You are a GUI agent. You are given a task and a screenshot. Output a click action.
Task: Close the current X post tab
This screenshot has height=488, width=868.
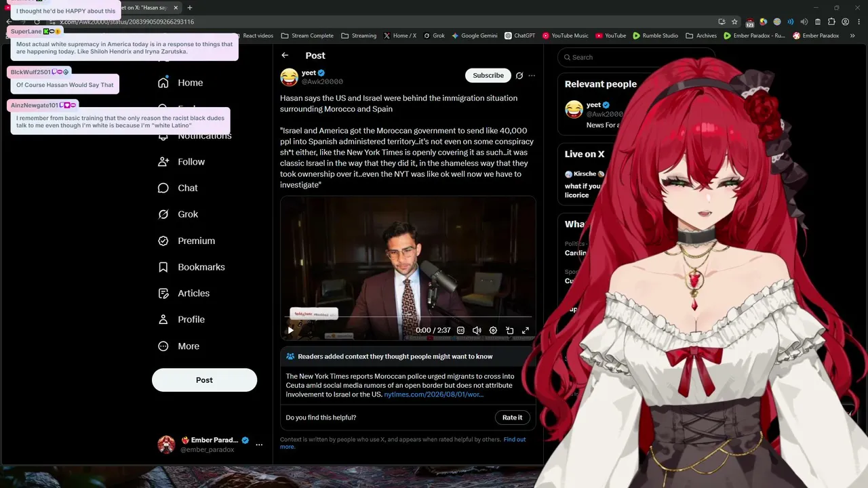[176, 7]
